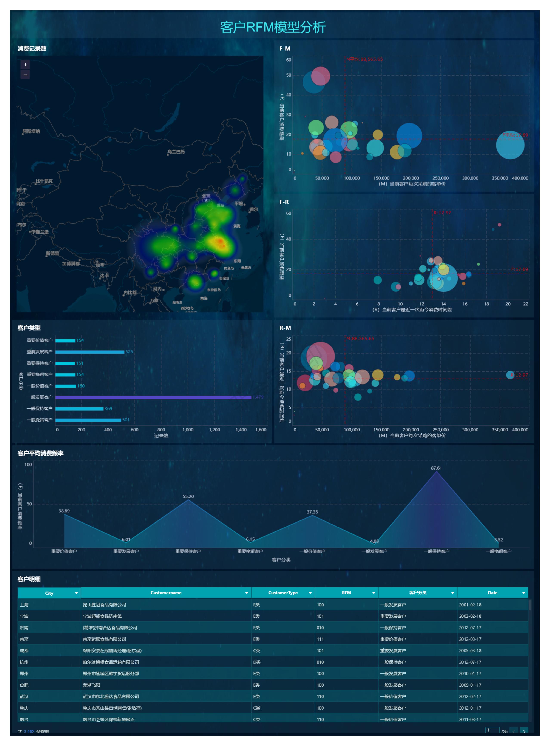Click the Customername column header
551x756 pixels.
[x=166, y=593]
